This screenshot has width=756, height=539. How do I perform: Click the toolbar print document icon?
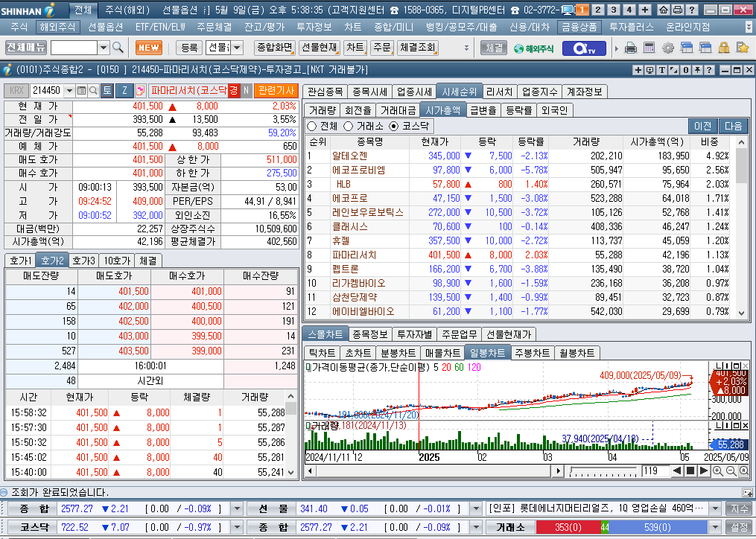pos(631,48)
